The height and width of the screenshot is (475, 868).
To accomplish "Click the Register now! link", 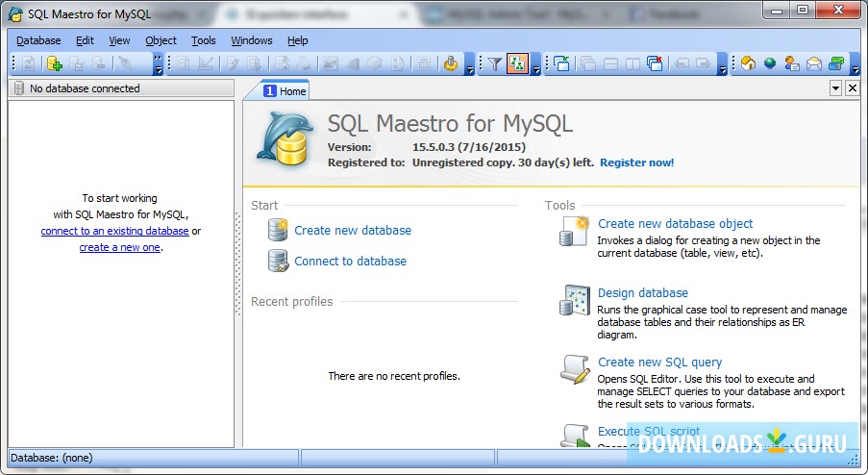I will pos(636,162).
